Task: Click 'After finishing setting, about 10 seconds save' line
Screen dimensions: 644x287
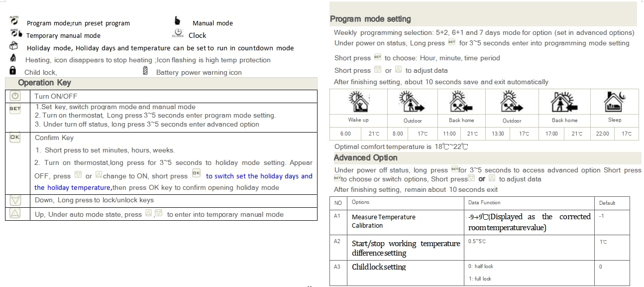Action: click(x=441, y=82)
